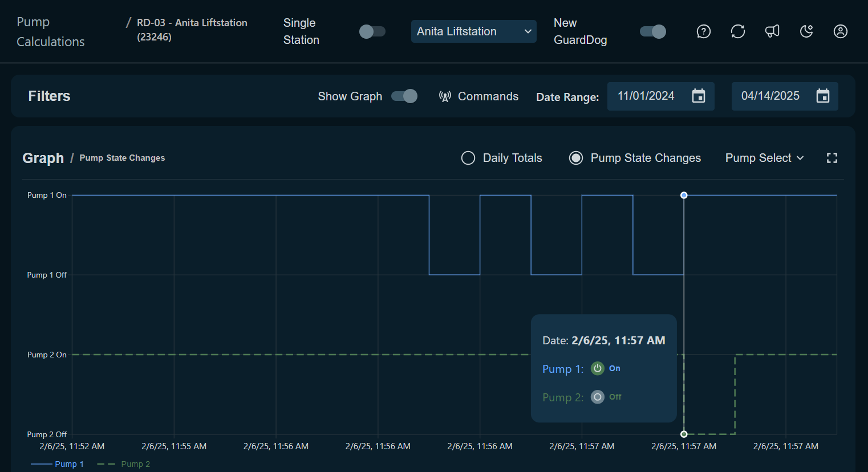Open end date calendar picker icon
The height and width of the screenshot is (472, 868).
coord(823,96)
